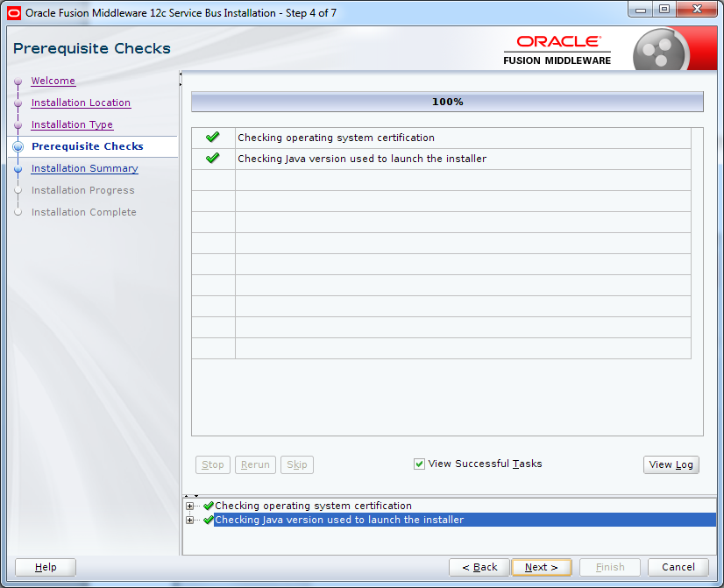Click the Rerun button
The height and width of the screenshot is (588, 724).
tap(255, 464)
